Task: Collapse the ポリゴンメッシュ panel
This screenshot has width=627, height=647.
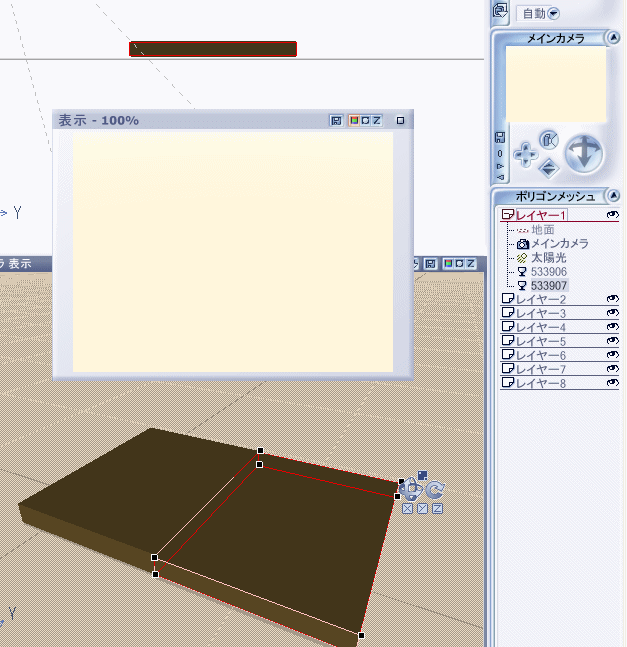Action: point(612,196)
